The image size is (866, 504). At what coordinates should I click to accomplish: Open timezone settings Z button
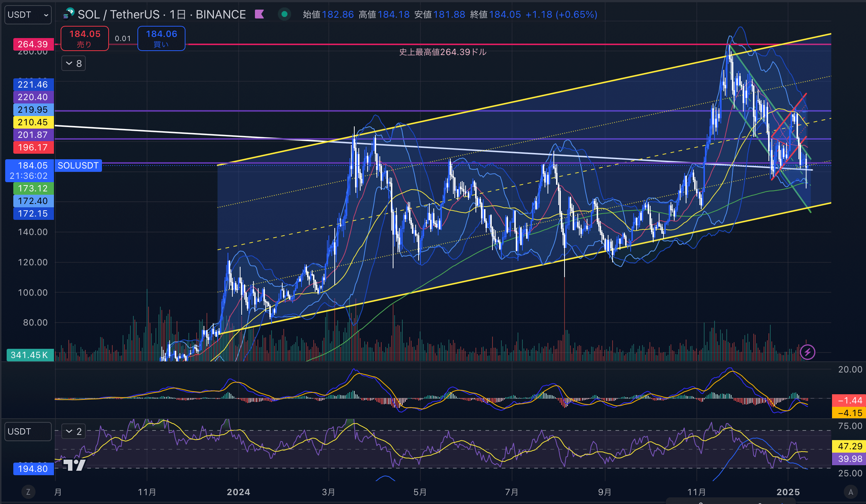click(28, 492)
